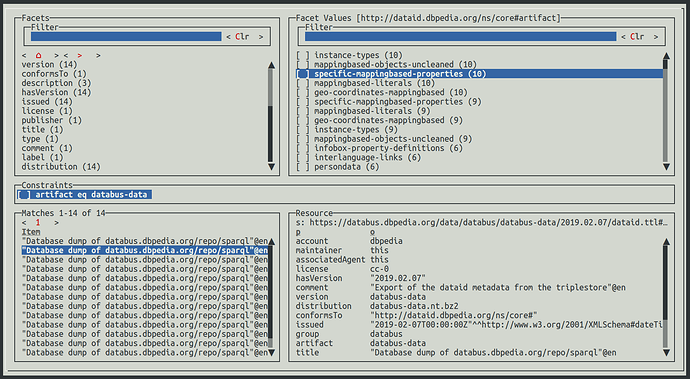Select the issued (14) facet

click(47, 101)
